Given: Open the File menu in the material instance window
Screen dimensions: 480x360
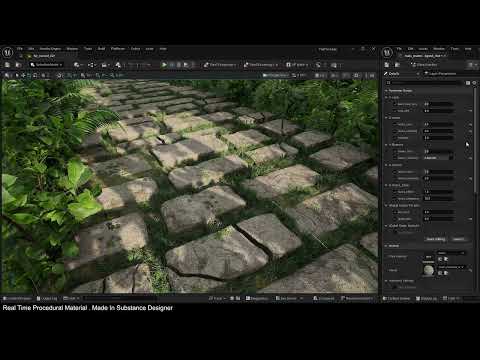Looking at the screenshot, I should [399, 49].
